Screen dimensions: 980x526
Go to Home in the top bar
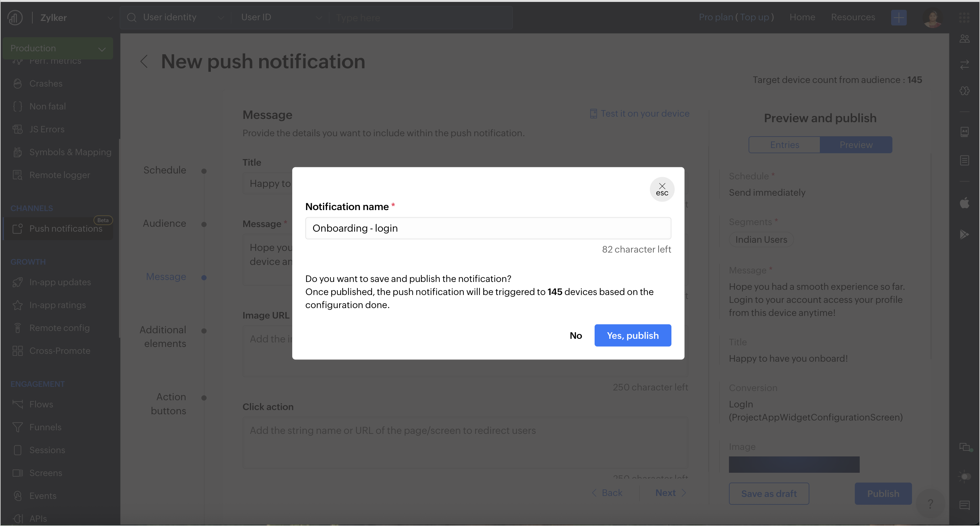802,17
